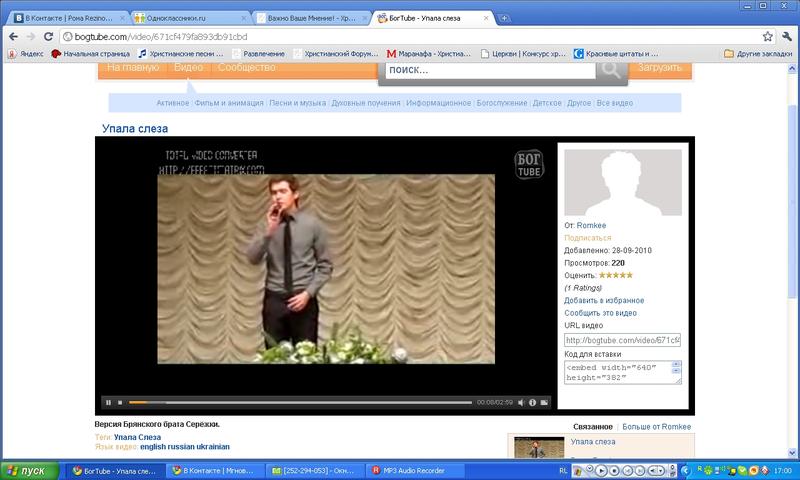Switch to the Одноклассники.ru tab

point(192,17)
